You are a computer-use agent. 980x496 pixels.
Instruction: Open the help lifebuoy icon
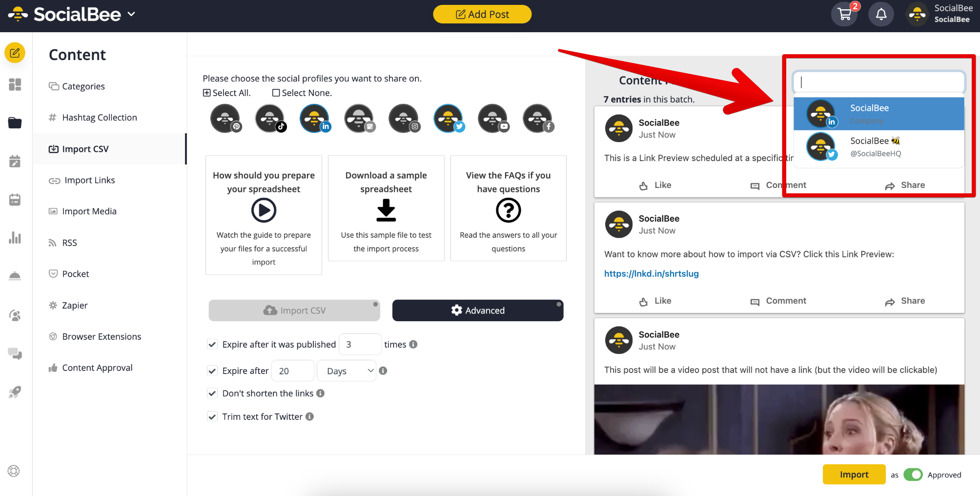pos(14,471)
